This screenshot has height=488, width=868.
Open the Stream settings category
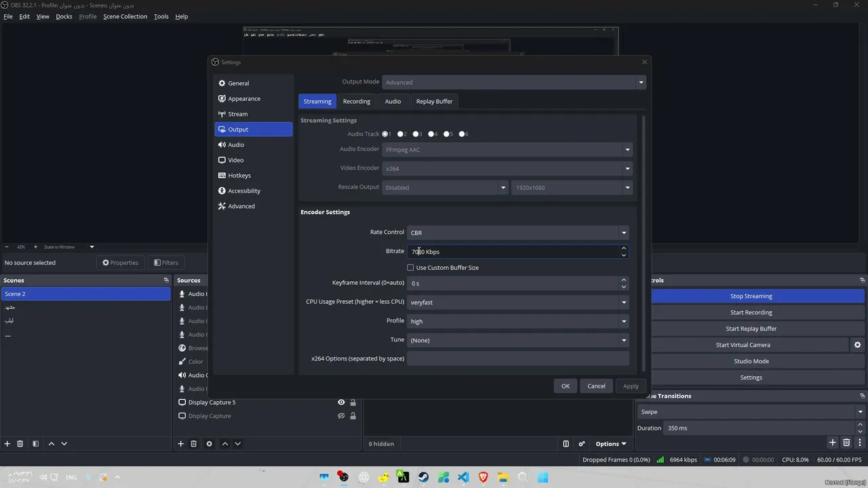[x=254, y=114]
